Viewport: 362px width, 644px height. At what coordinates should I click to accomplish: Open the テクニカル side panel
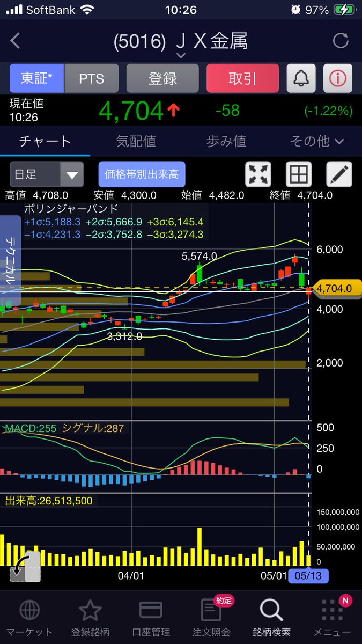pyautogui.click(x=10, y=260)
